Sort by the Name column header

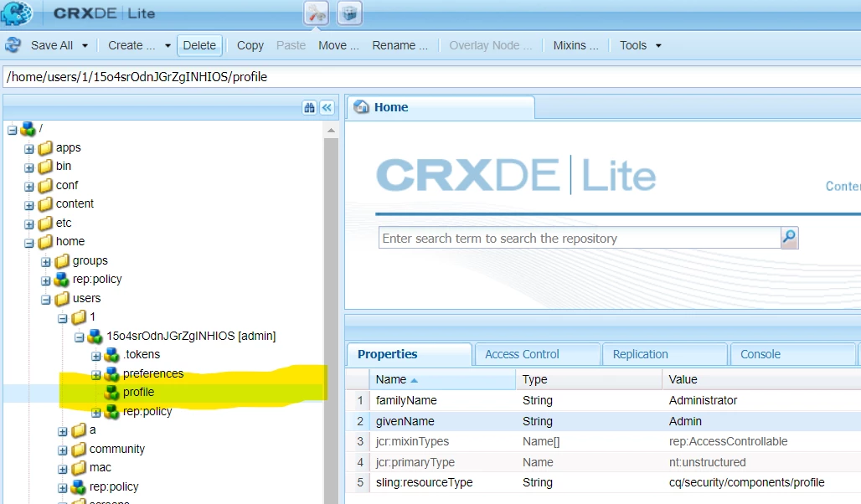[442, 379]
